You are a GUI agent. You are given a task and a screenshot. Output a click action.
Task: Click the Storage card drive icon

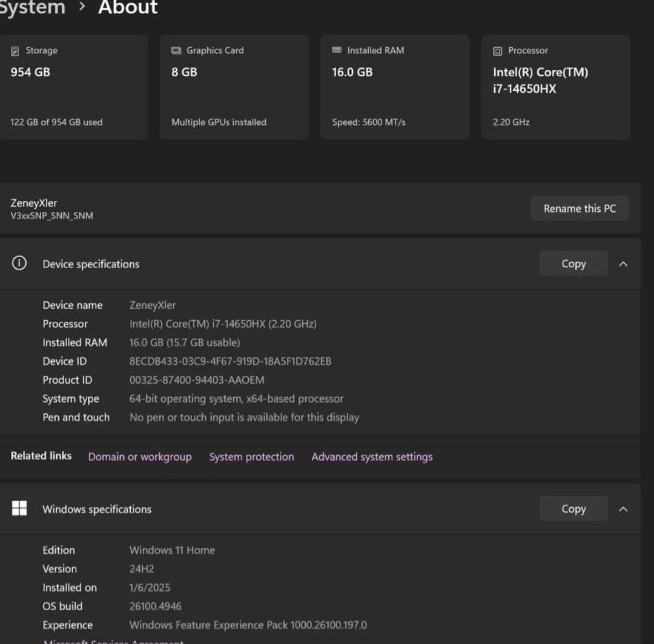(x=15, y=51)
